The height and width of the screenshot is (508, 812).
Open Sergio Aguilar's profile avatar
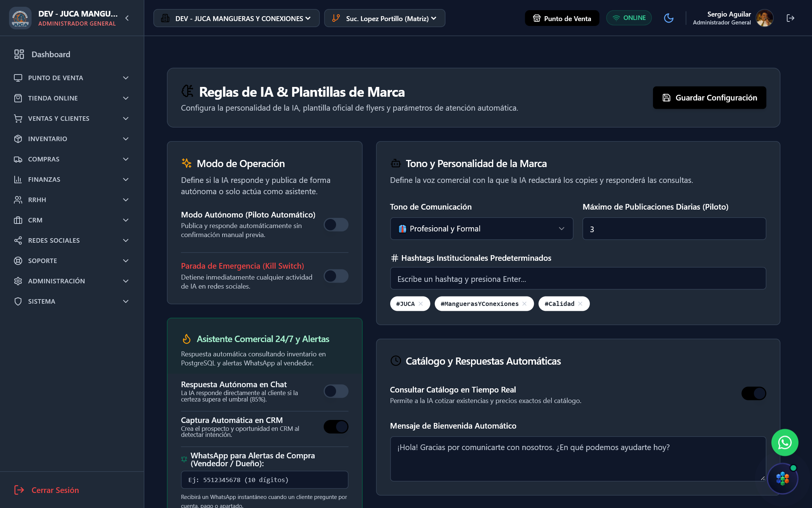[765, 18]
